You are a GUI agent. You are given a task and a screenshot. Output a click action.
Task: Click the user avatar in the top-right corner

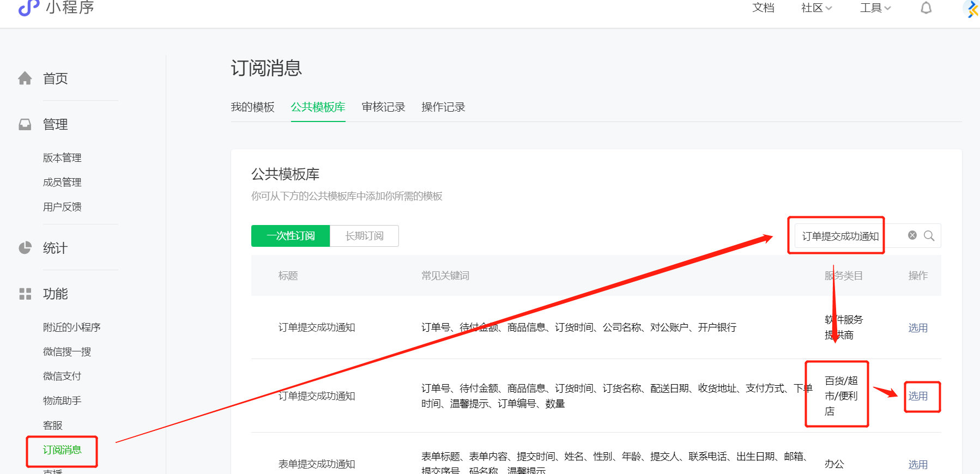(971, 8)
